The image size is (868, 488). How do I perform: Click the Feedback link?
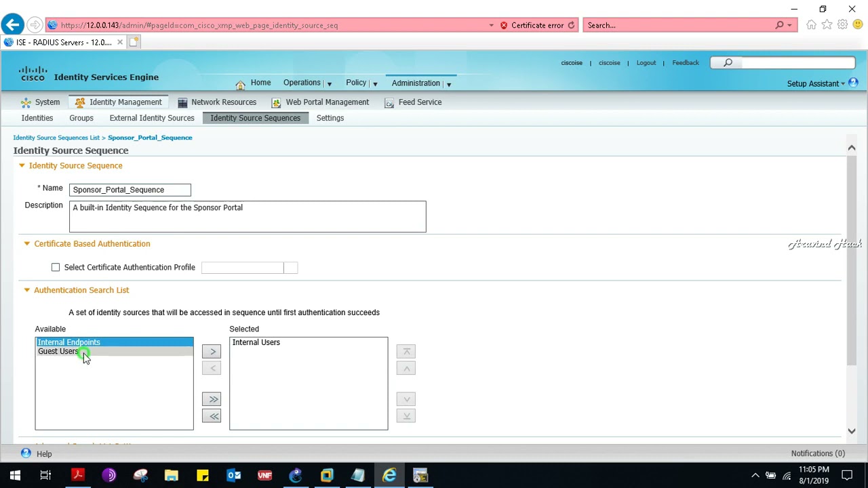click(x=686, y=63)
